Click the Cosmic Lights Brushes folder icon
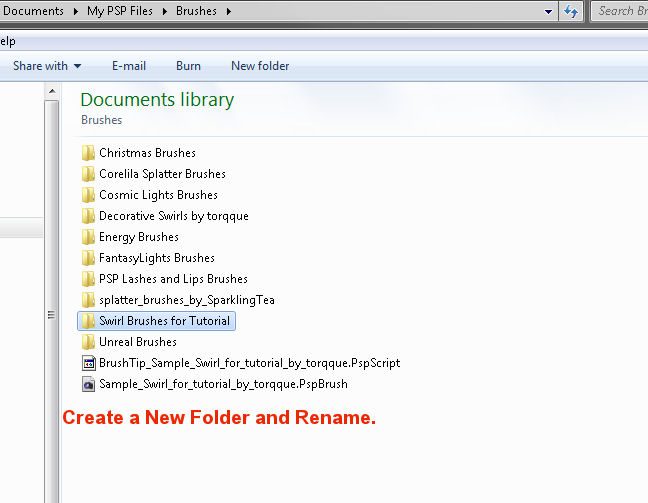The image size is (648, 503). click(x=88, y=195)
